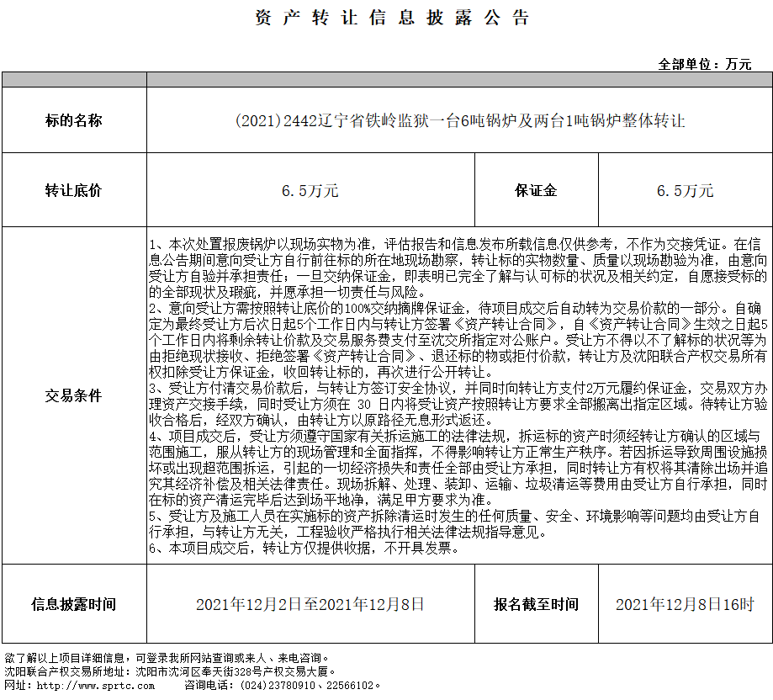Select the 6.5万元 value beside 保证金
Viewport: 773px width, 700px height.
click(x=685, y=191)
